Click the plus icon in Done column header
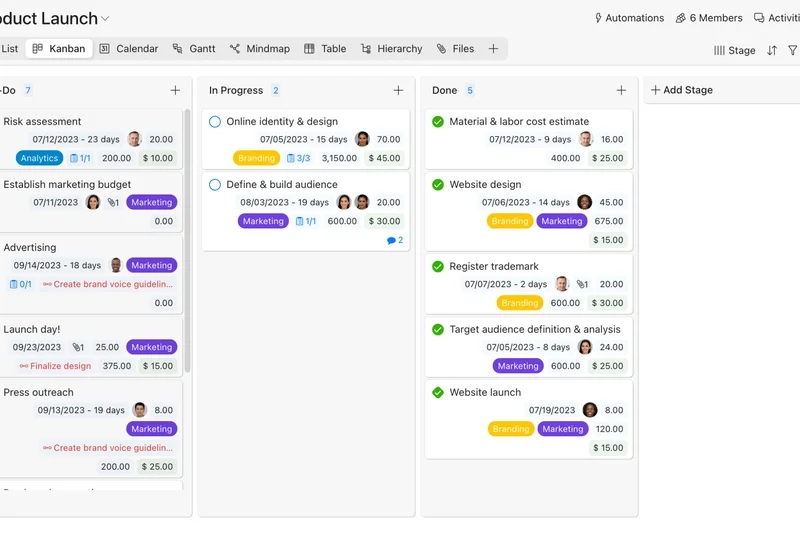The width and height of the screenshot is (800, 533). point(621,90)
